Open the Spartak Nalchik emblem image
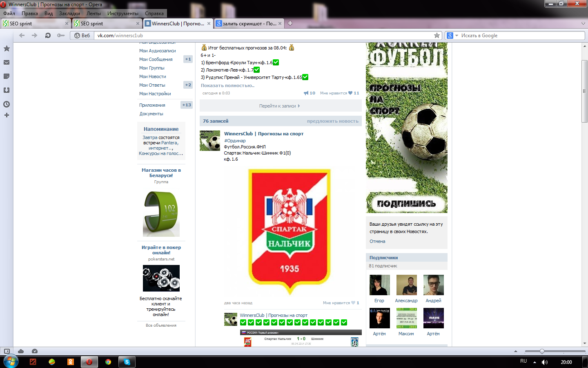 point(290,231)
